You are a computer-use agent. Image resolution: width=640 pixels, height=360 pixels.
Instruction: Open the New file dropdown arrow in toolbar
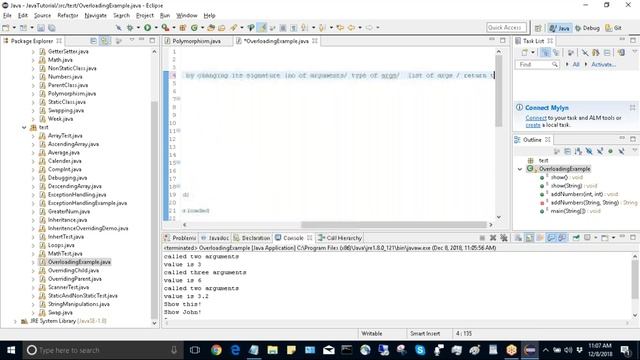click(x=14, y=27)
